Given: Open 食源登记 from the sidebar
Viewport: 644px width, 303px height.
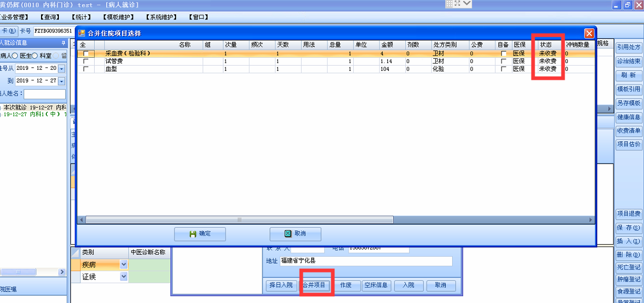Looking at the screenshot, I should [629, 291].
